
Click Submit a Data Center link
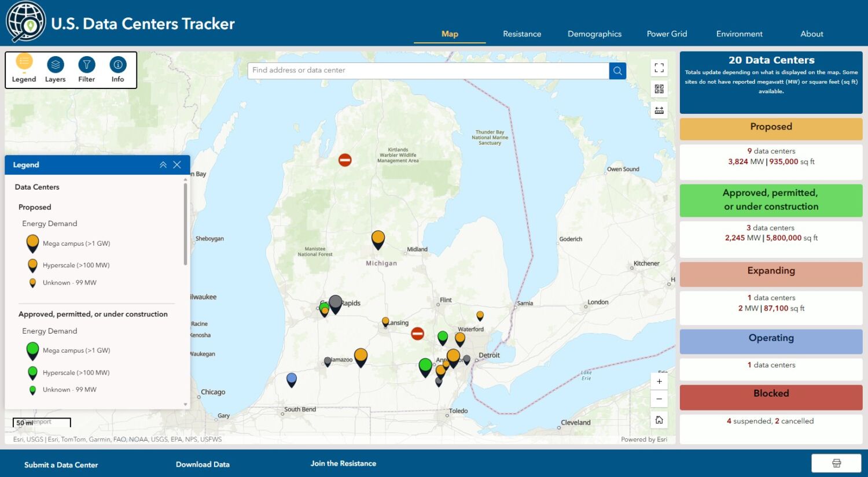[61, 465]
